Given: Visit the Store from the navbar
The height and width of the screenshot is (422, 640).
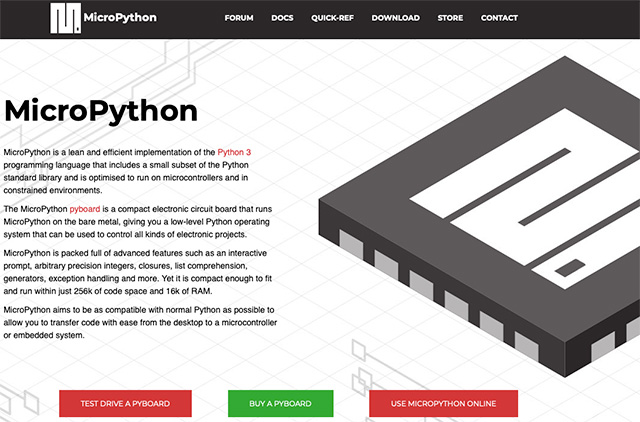Looking at the screenshot, I should (450, 18).
